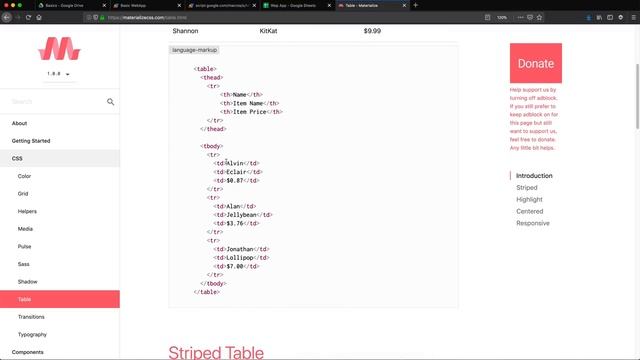Jump to Introduction in table of contents
Image resolution: width=640 pixels, height=360 pixels.
pyautogui.click(x=534, y=176)
